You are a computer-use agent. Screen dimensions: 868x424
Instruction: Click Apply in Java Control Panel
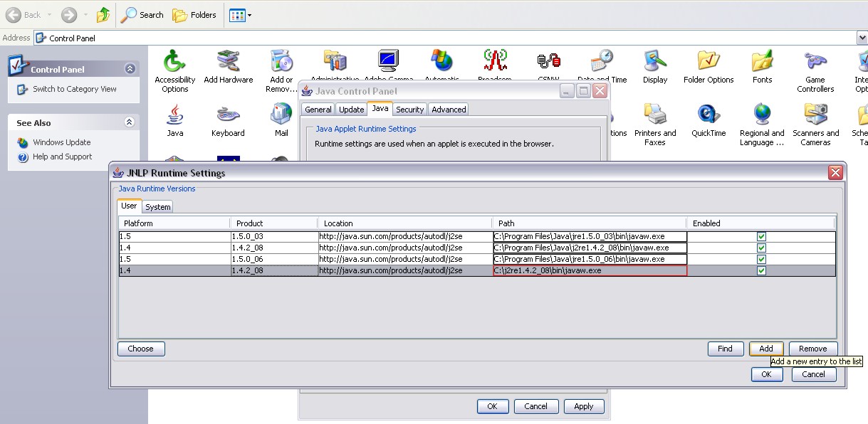click(x=584, y=406)
